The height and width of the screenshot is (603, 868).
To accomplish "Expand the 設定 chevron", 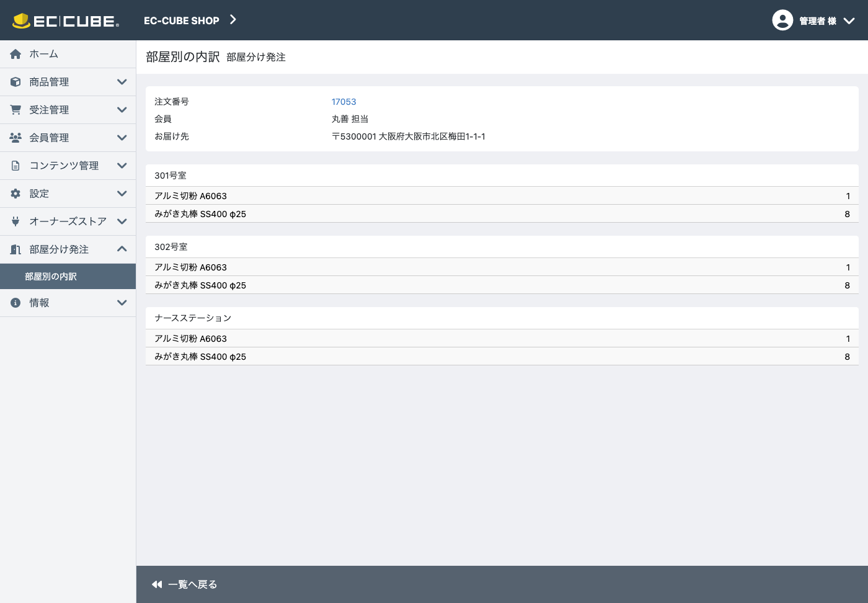I will 122,194.
